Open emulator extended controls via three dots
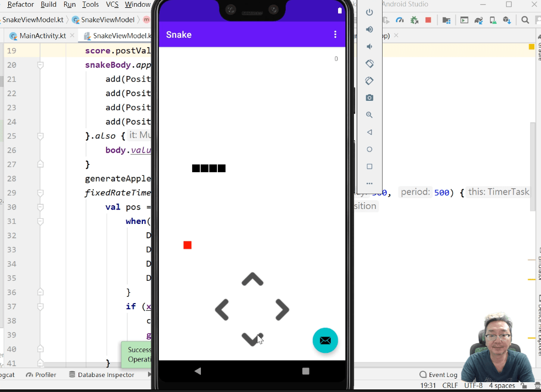Image resolution: width=541 pixels, height=392 pixels. [369, 184]
